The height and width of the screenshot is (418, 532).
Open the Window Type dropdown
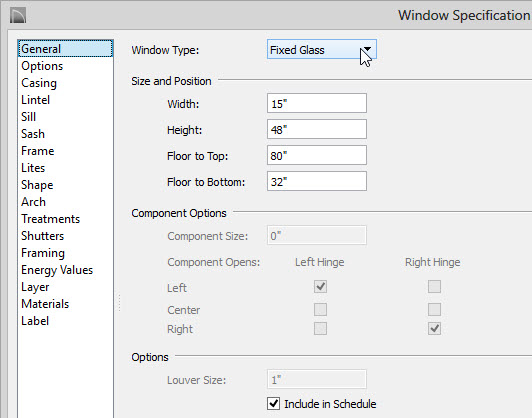[322, 50]
